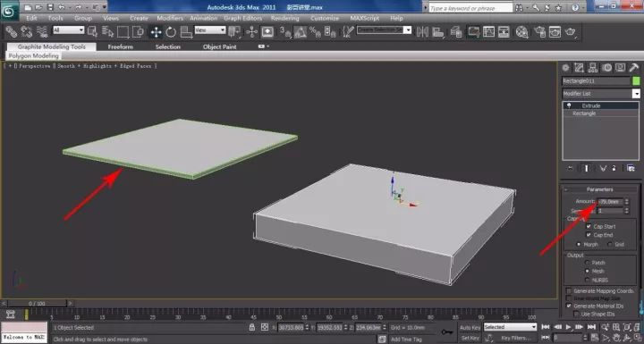Open the Render Setup icon
The image size is (644, 344).
pos(539,32)
